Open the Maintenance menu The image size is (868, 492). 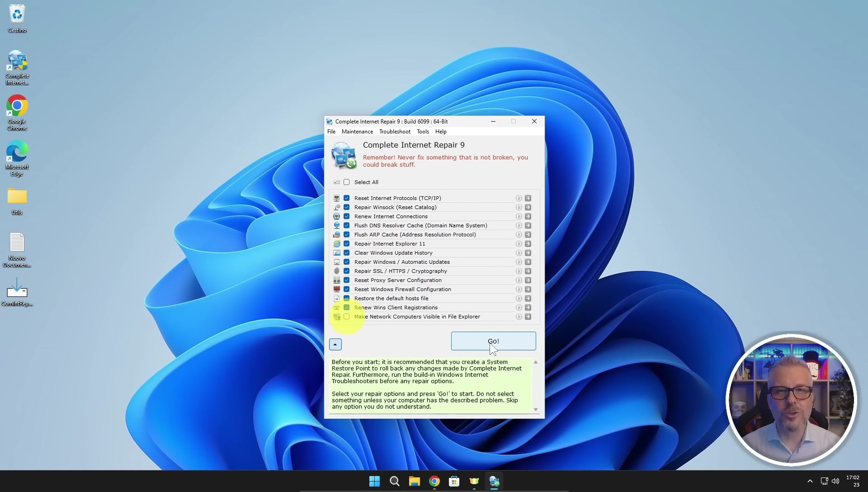pos(357,132)
